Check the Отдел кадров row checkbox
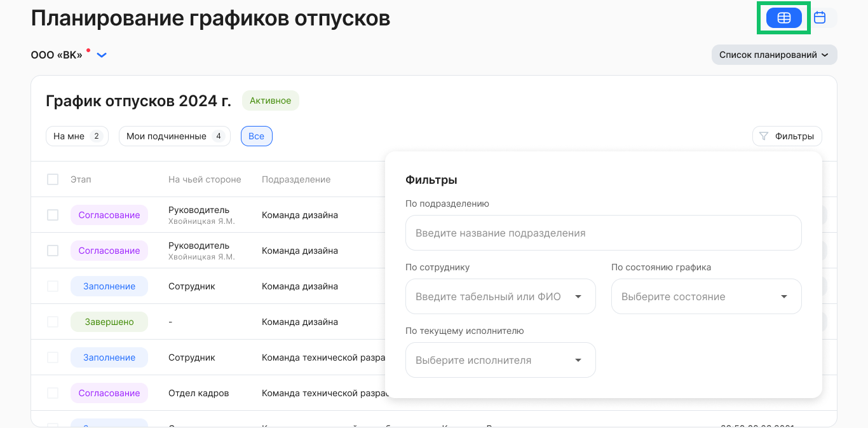The image size is (868, 428). [53, 393]
